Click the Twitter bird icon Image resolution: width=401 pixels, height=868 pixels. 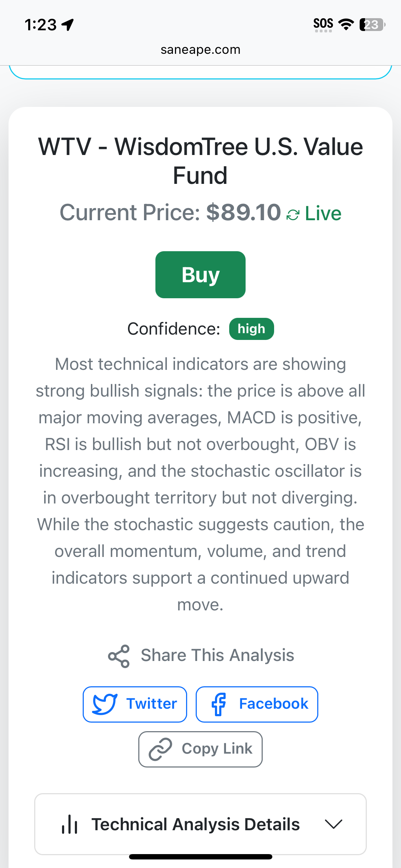pos(105,704)
